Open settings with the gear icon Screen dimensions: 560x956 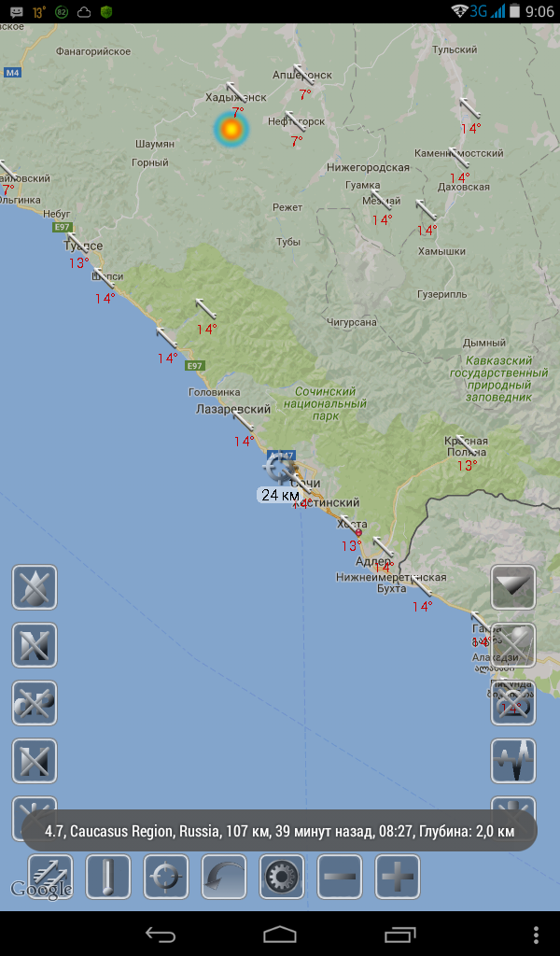(x=282, y=877)
